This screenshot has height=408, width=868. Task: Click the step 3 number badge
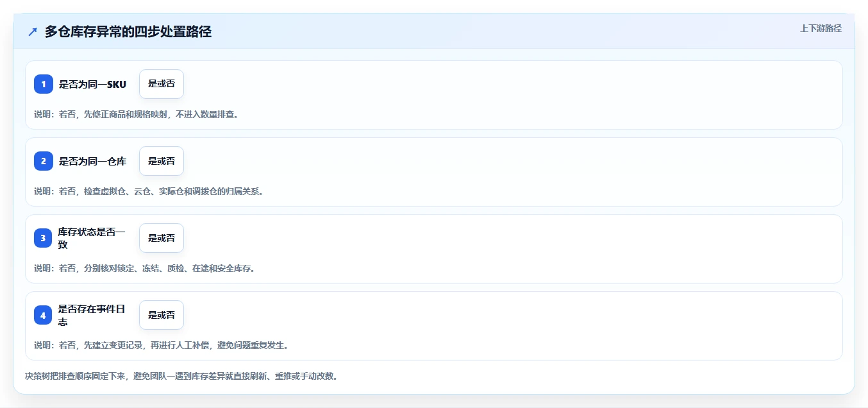pyautogui.click(x=44, y=238)
